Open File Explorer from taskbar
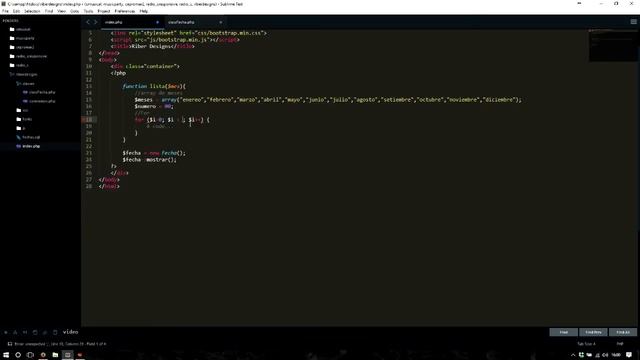Screen dimensions: 640x360 pyautogui.click(x=55, y=355)
